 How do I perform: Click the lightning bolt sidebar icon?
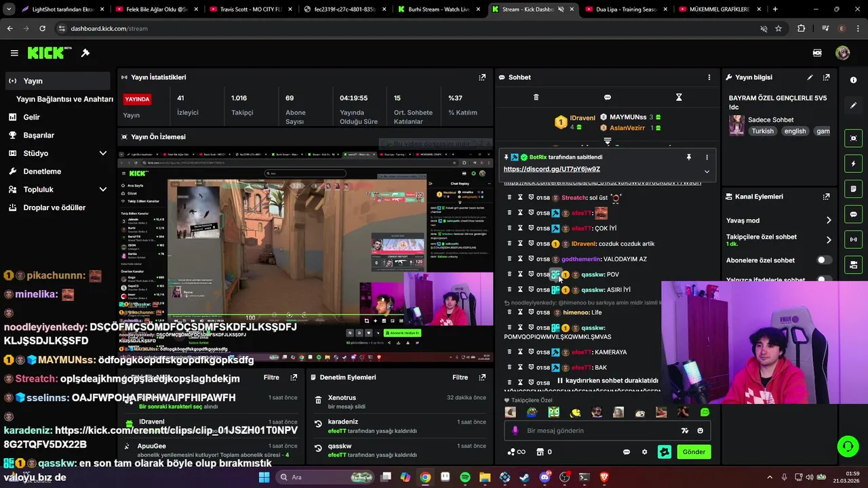853,163
